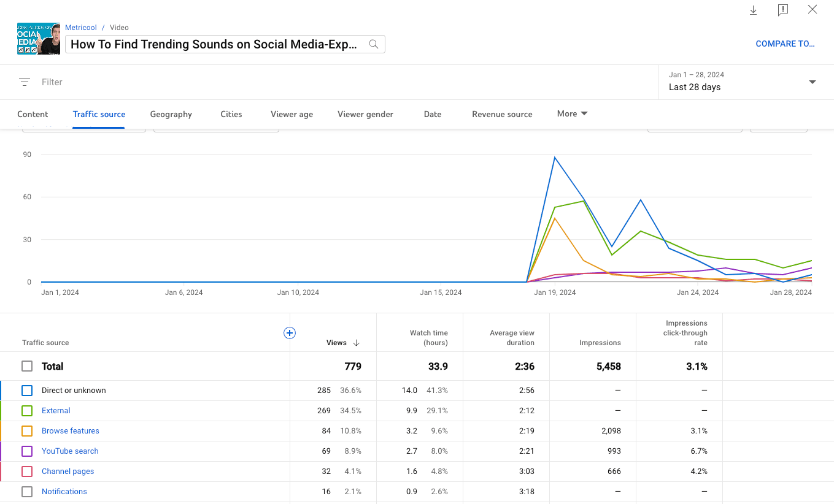Click the Views sort arrow
Image resolution: width=834 pixels, height=504 pixels.
(x=356, y=343)
